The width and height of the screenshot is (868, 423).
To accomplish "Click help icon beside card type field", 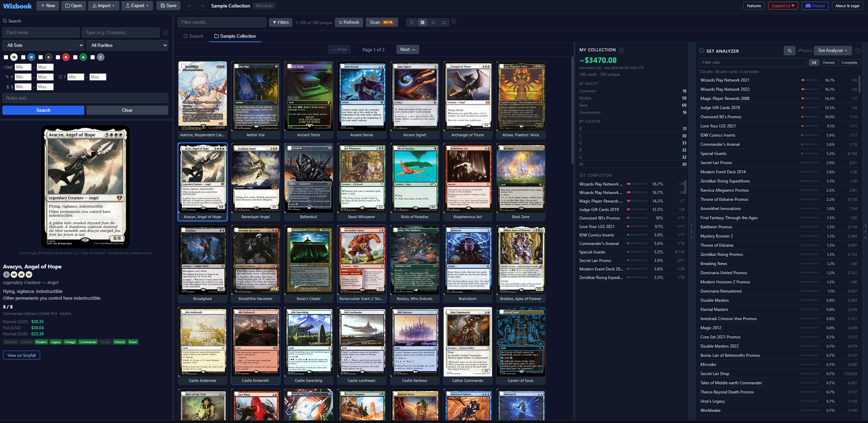I will tap(166, 33).
